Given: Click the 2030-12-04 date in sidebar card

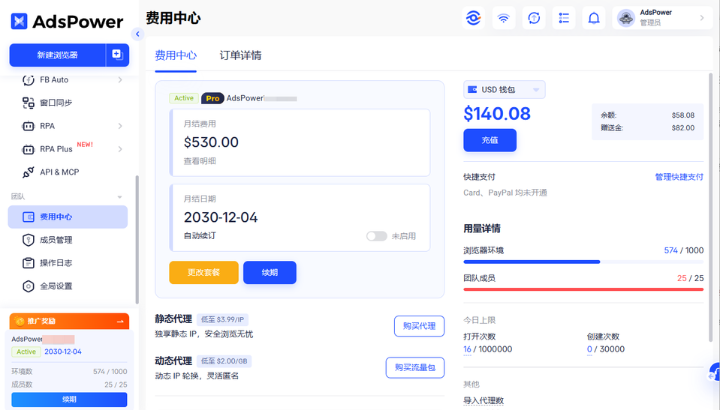Looking at the screenshot, I should tap(63, 352).
